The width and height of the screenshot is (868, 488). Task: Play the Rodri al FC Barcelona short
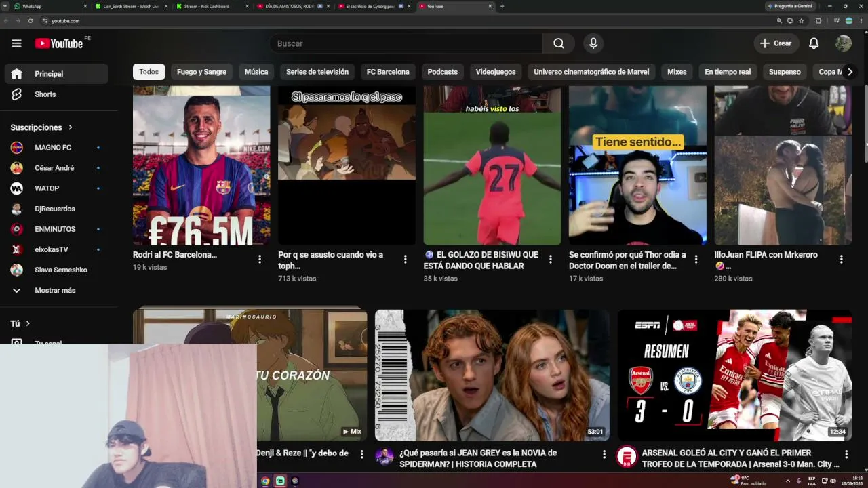click(x=201, y=165)
